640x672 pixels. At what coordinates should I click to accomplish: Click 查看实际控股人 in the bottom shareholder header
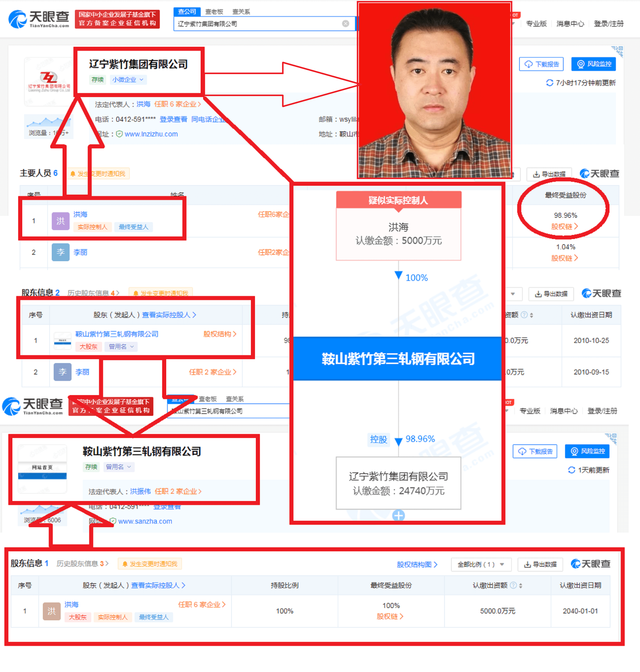click(158, 585)
